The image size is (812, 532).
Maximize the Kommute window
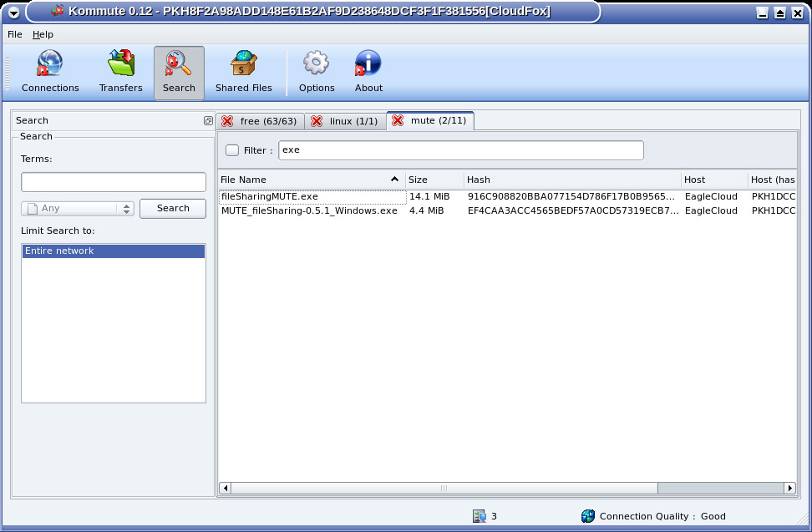(x=779, y=13)
